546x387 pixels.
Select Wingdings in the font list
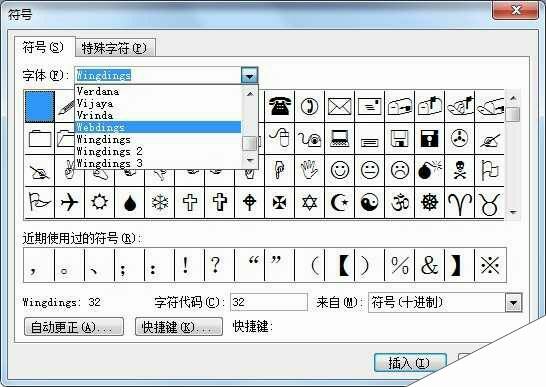[158, 139]
